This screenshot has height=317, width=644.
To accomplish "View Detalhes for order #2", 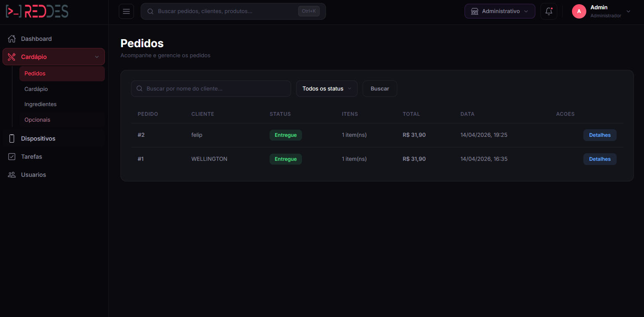I will [599, 135].
